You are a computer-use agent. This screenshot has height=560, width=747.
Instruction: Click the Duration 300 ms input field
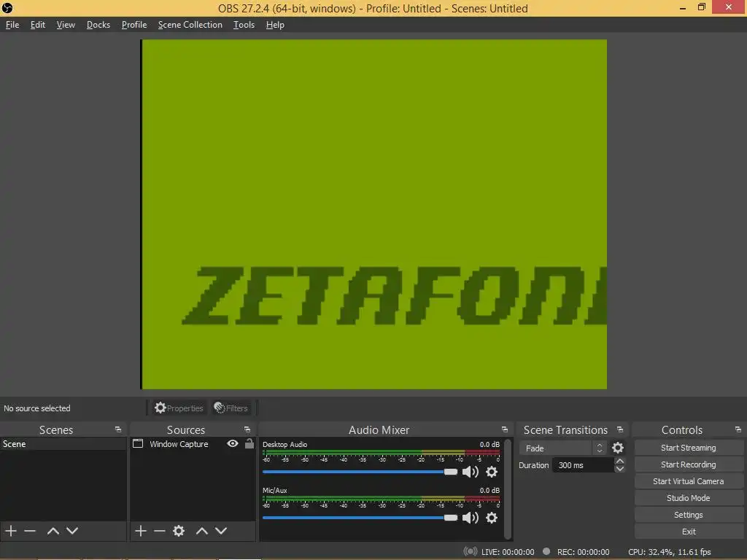tap(583, 465)
